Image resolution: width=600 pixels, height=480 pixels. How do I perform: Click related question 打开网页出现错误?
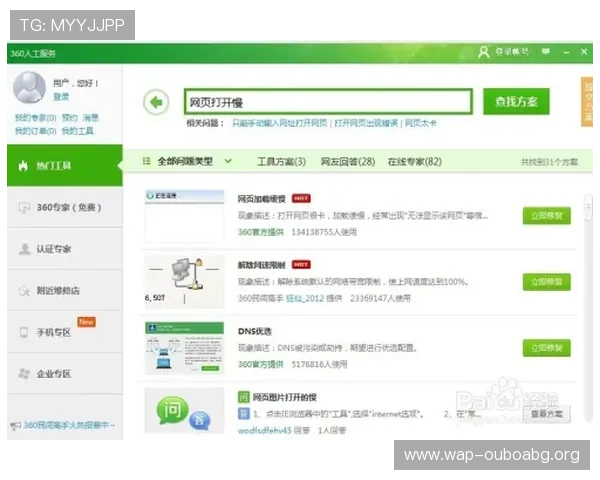pos(366,123)
